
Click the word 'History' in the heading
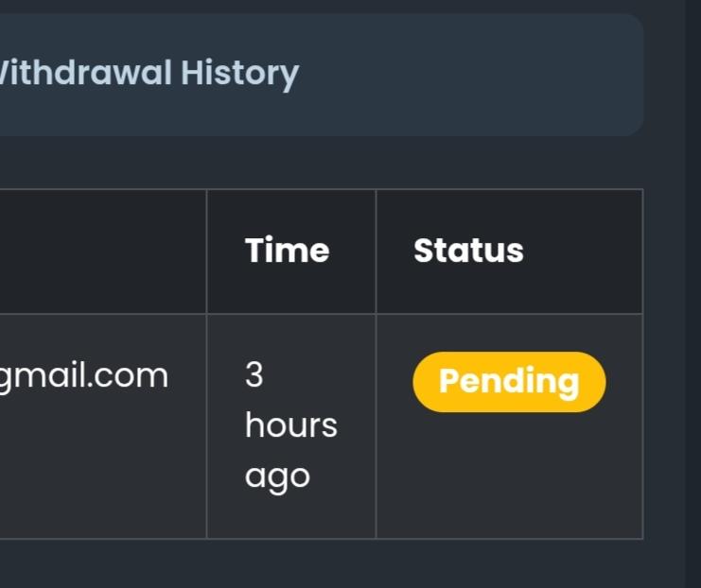pyautogui.click(x=239, y=73)
